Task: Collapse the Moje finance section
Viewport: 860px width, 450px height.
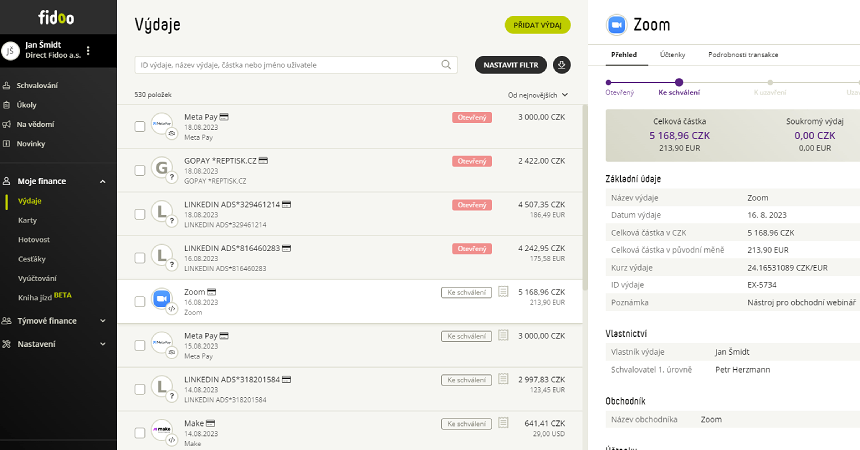Action: click(x=103, y=181)
